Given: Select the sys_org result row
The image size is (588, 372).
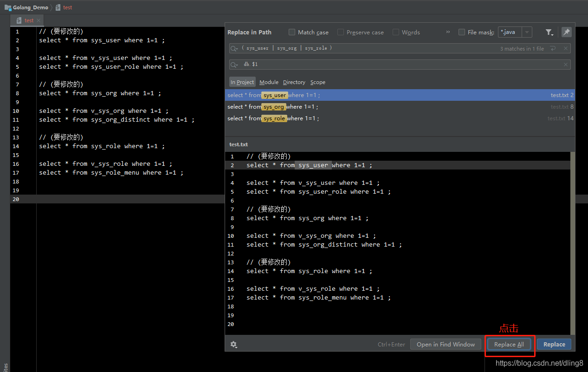Looking at the screenshot, I should pos(400,107).
